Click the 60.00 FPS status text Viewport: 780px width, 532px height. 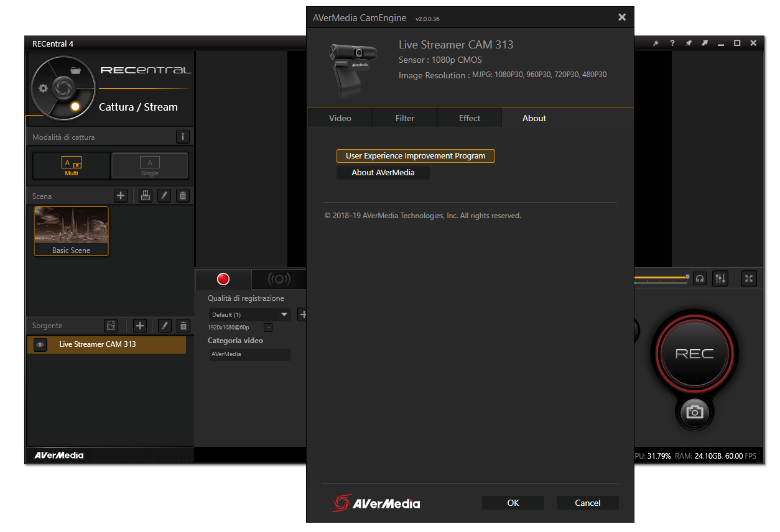pos(741,456)
